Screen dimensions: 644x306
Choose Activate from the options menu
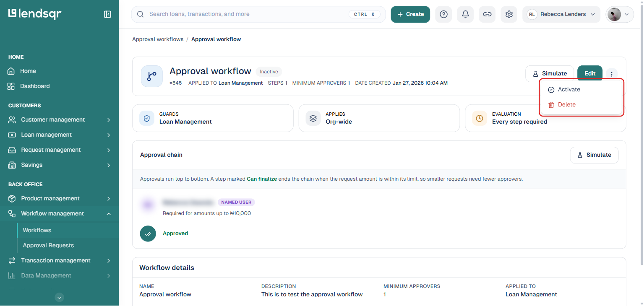coord(581,89)
